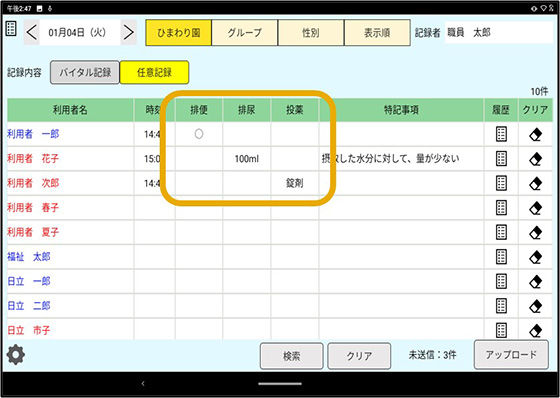This screenshot has height=398, width=560.
Task: Clear record with eraser for 日立 二郎
Action: (535, 306)
